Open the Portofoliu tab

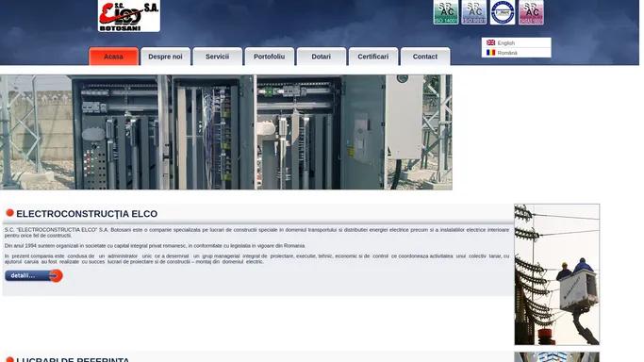click(x=270, y=57)
